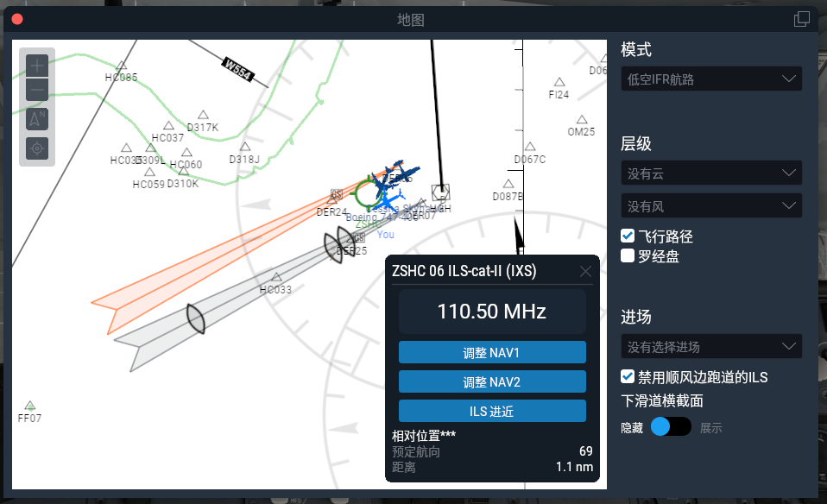Open the 没有风 layer dropdown
This screenshot has width=827, height=504.
(711, 206)
